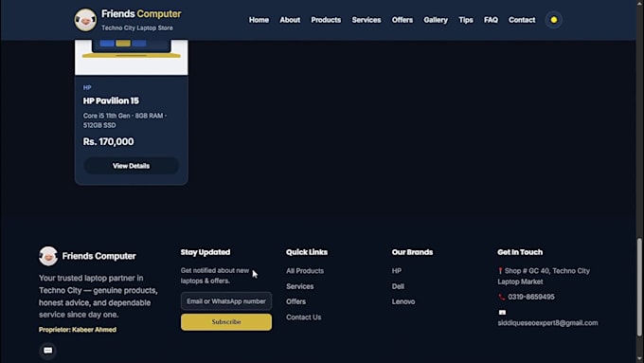Open the Offers quick link in footer
Screen dimensions: 644x363
295,301
